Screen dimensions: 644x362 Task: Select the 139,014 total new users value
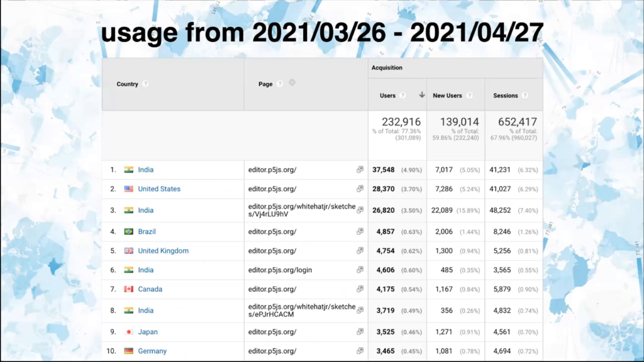tap(460, 122)
